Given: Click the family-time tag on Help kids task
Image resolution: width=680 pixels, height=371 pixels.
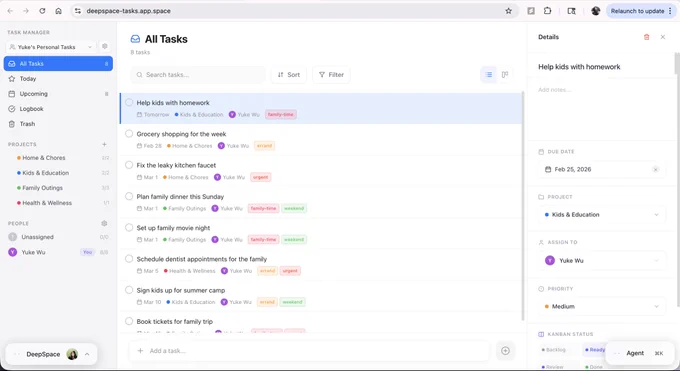Looking at the screenshot, I should coord(281,115).
